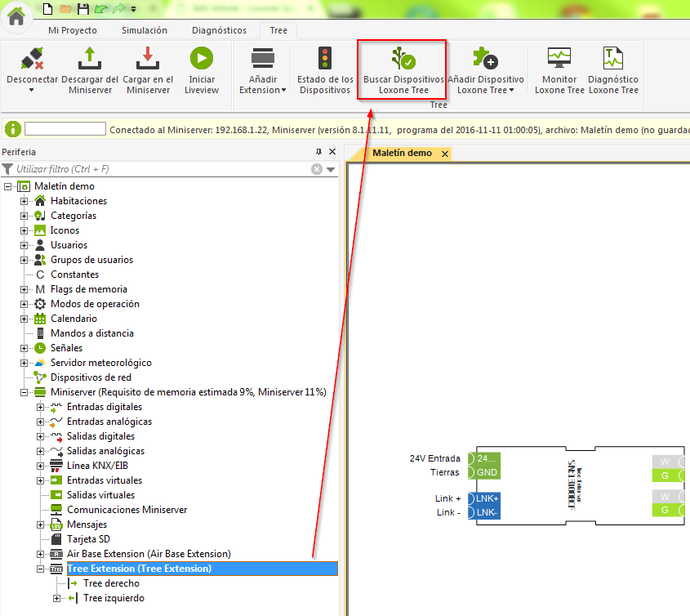Collapse the Miniserver tree node

click(24, 392)
